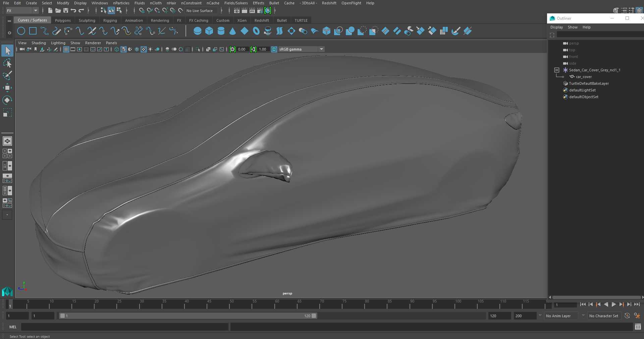Toggle smooth shade all in viewport

123,49
